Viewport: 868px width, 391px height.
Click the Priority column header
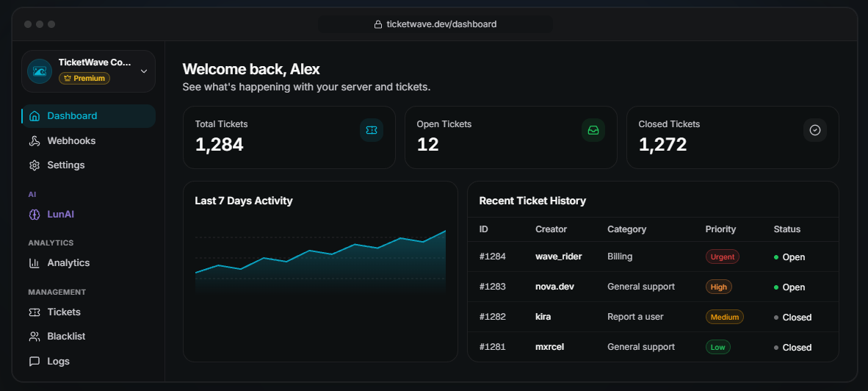pyautogui.click(x=720, y=229)
